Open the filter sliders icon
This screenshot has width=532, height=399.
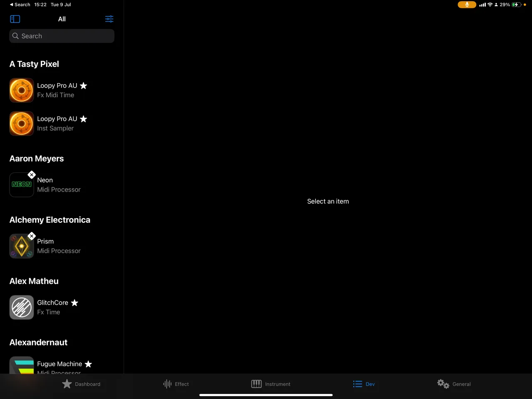click(x=109, y=19)
